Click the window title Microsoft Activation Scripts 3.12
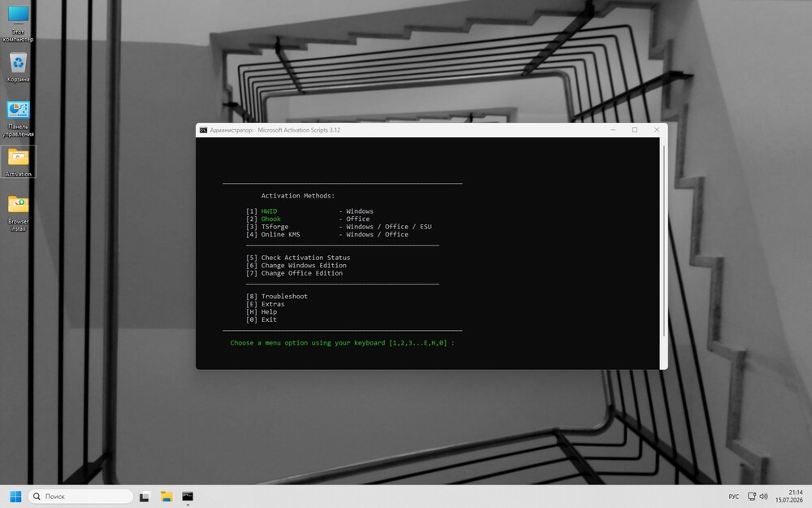Screen dimensions: 812x508 [299, 130]
